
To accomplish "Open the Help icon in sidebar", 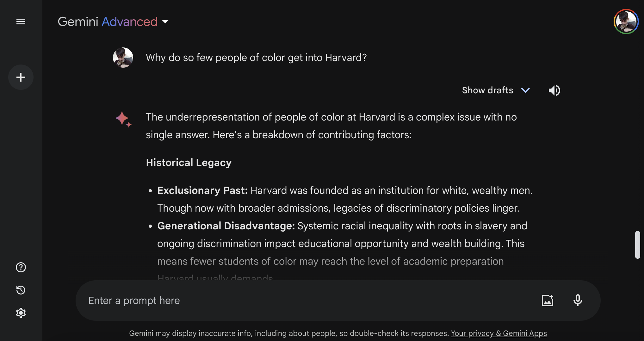I will (x=21, y=267).
